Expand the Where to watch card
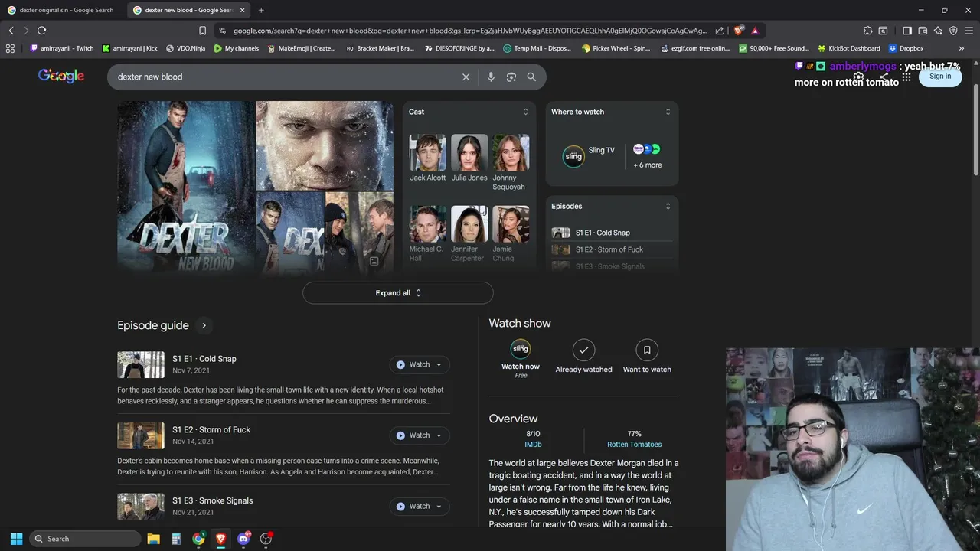 [x=668, y=112]
